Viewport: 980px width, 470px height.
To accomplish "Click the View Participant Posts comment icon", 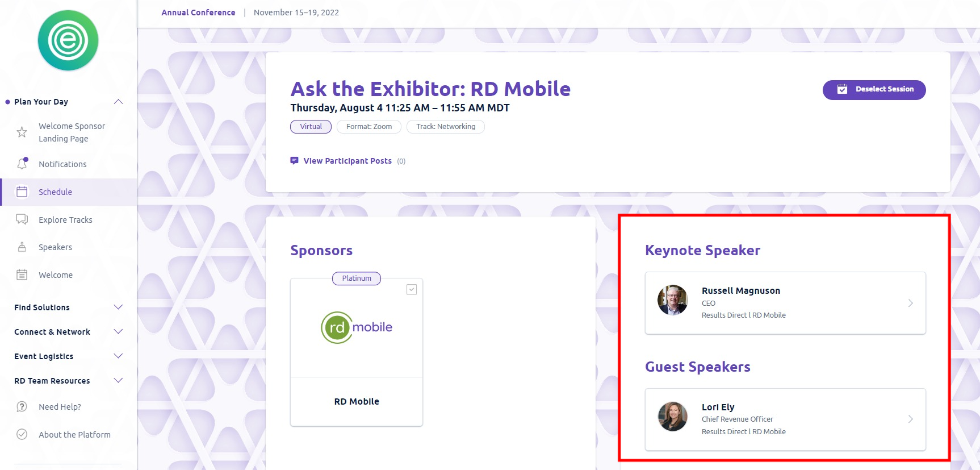I will click(x=294, y=161).
